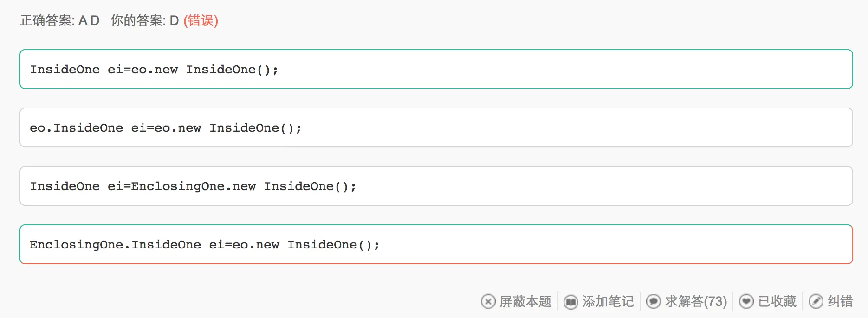Click the speech bubble answers icon
Viewport: 868px width, 318px height.
653,301
